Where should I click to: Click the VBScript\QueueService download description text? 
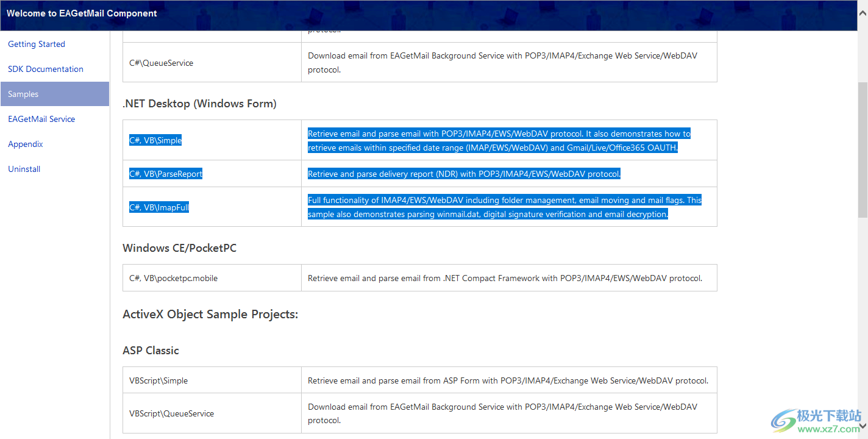(502, 413)
